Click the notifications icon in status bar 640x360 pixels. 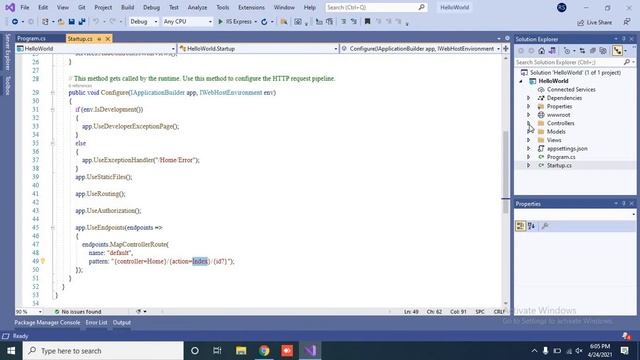click(626, 336)
